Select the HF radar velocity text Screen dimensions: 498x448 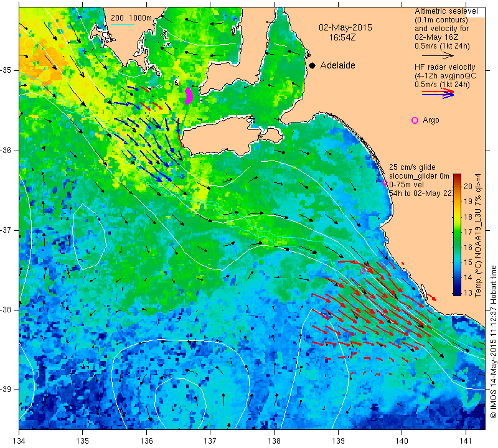[x=444, y=67]
